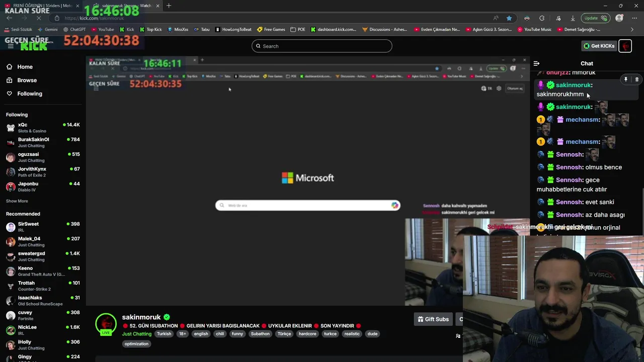
Task: Click the Get KICKs button
Action: click(x=599, y=46)
